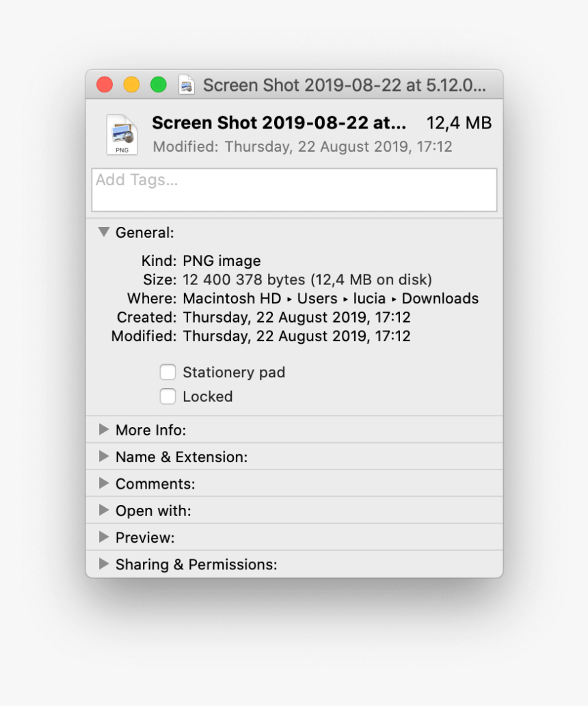Click the '12 400 378 bytes' size value
The height and width of the screenshot is (706, 588).
click(x=244, y=280)
